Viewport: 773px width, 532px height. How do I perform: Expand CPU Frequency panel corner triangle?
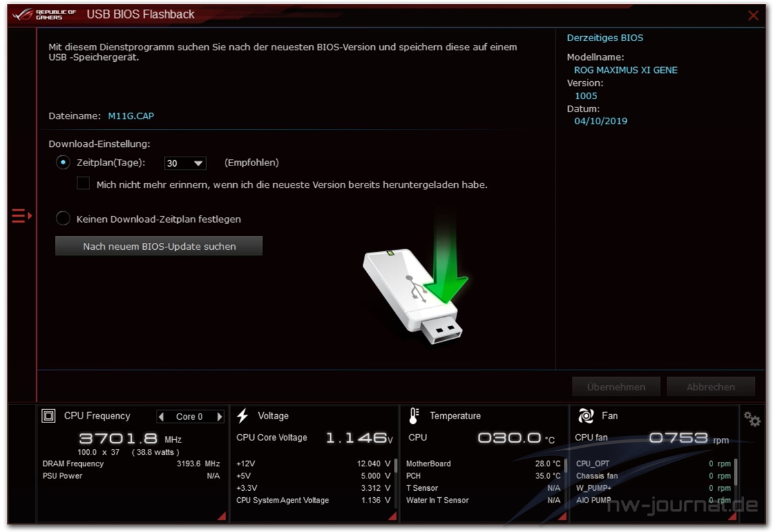pos(222,516)
